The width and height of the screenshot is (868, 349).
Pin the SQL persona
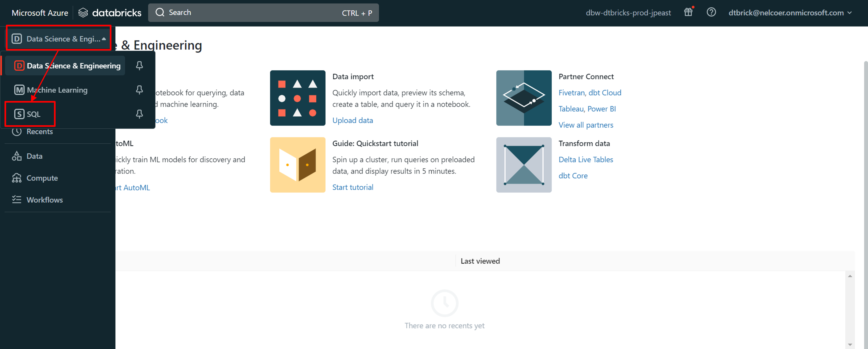(139, 114)
